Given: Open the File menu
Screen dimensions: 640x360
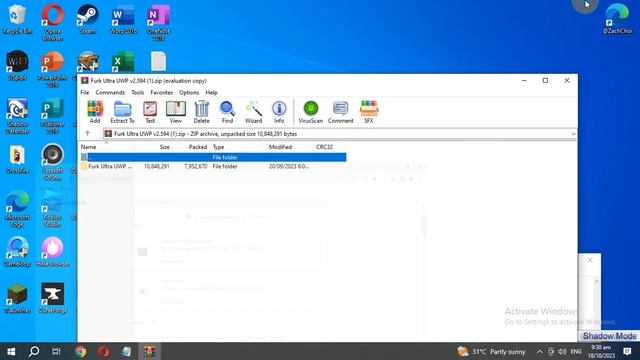Looking at the screenshot, I should [84, 93].
